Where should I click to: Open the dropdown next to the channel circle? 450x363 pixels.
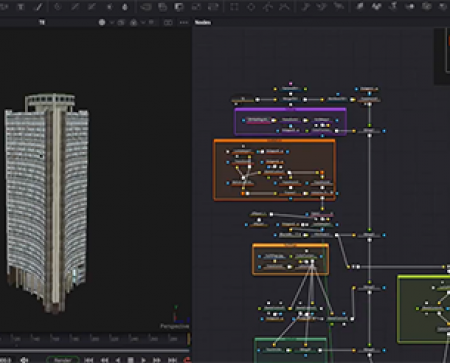click(x=112, y=22)
